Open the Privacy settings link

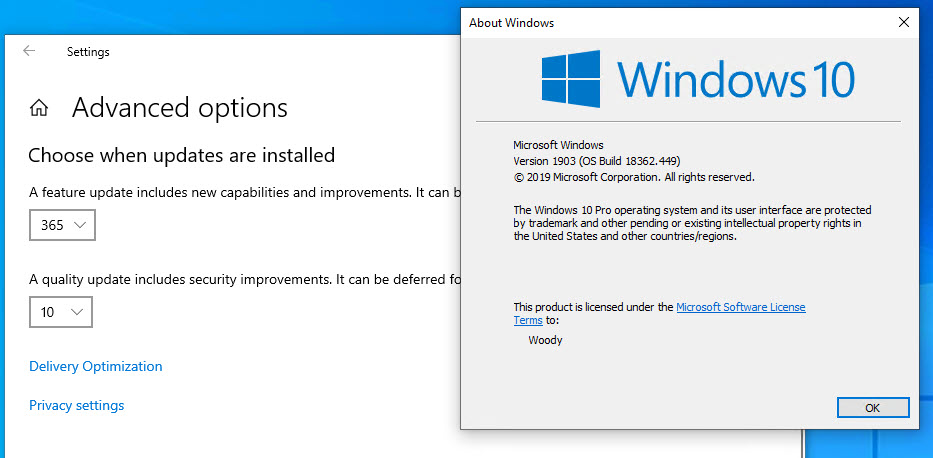tap(76, 405)
